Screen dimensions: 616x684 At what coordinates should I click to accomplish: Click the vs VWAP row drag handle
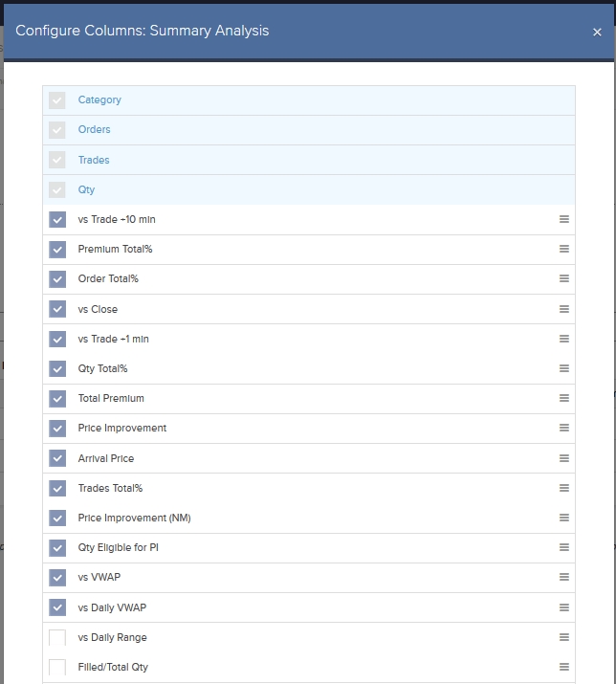(564, 577)
